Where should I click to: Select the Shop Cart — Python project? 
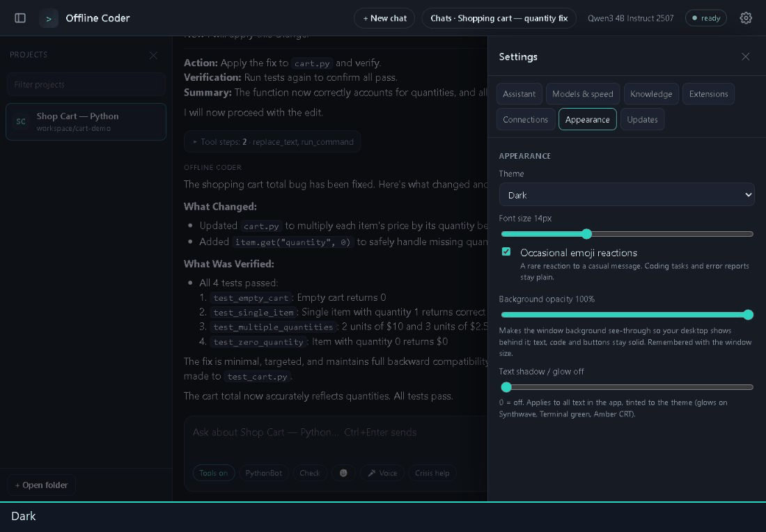pos(86,122)
